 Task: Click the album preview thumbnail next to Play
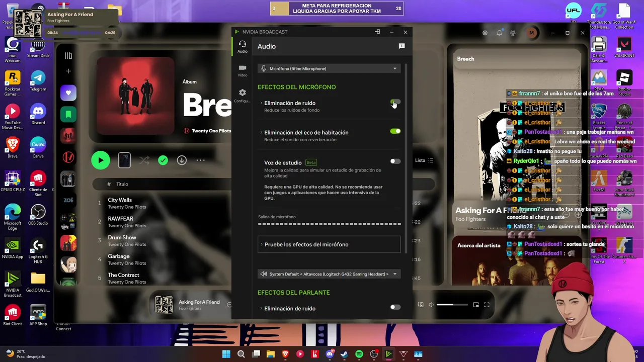pyautogui.click(x=124, y=160)
